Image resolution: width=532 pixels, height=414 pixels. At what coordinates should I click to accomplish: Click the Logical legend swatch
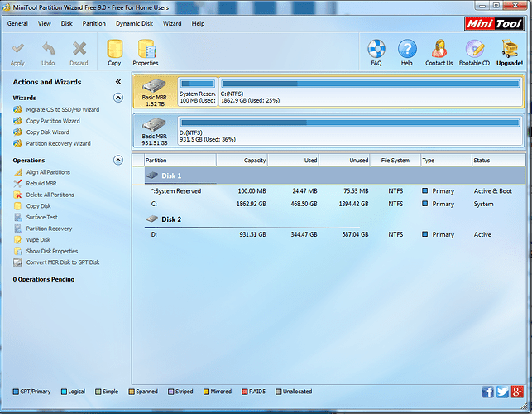64,392
